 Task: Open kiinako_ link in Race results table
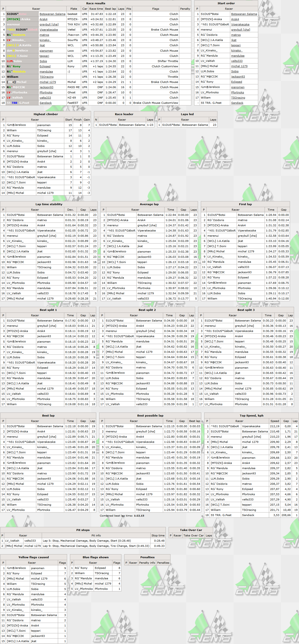(x=45, y=40)
